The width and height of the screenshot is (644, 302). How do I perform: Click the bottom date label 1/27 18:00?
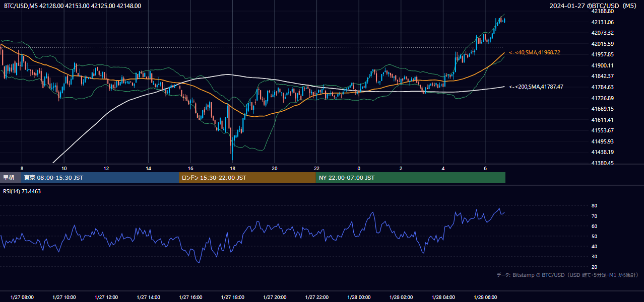232,297
